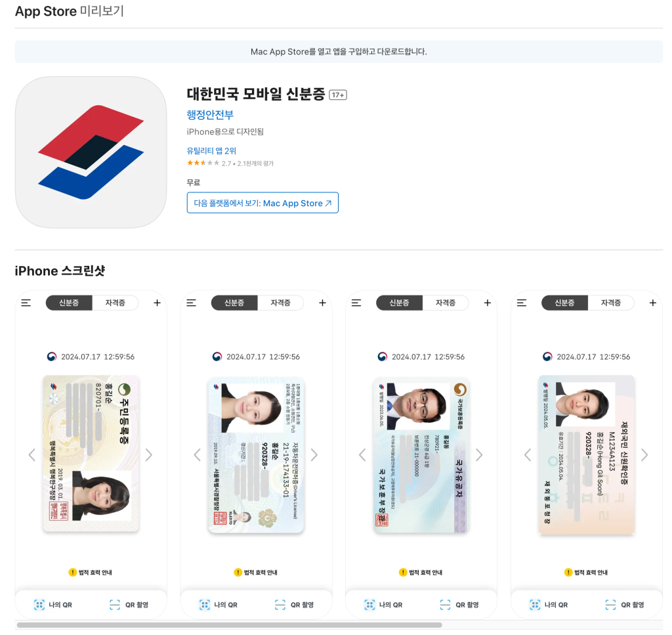Switch to 자격증 tab in second screenshot
672x635 pixels.
click(x=281, y=303)
